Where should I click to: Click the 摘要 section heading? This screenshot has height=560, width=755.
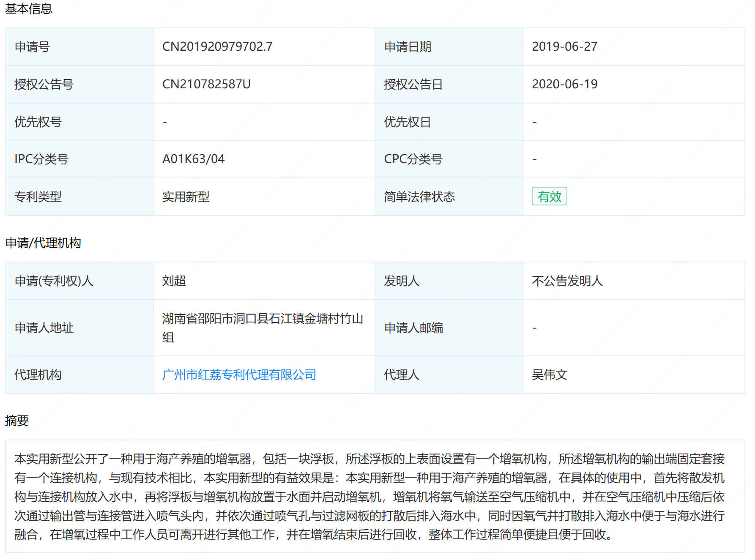click(17, 421)
